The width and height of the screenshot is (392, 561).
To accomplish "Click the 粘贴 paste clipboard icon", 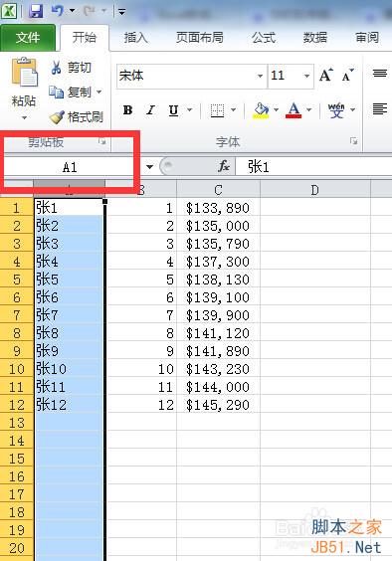I will tap(24, 73).
